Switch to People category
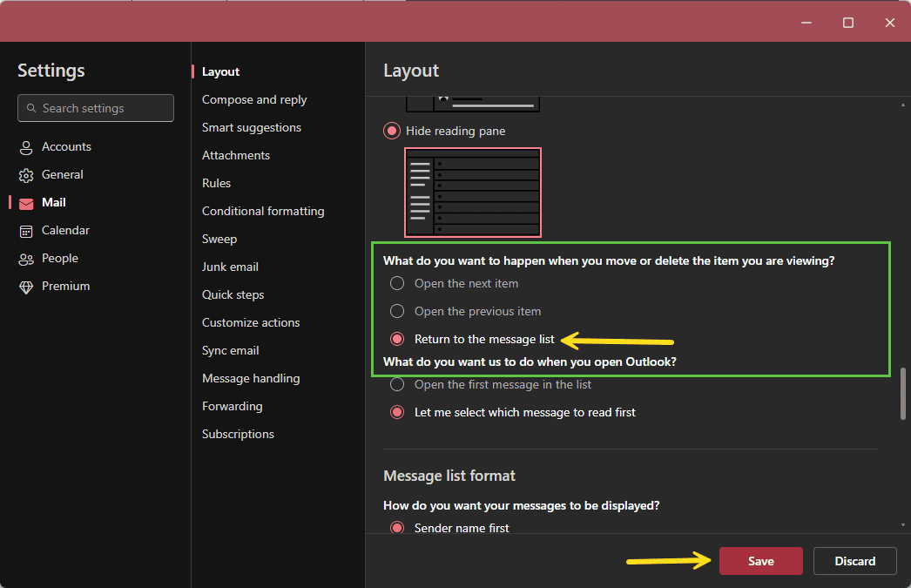The height and width of the screenshot is (588, 911). (60, 258)
